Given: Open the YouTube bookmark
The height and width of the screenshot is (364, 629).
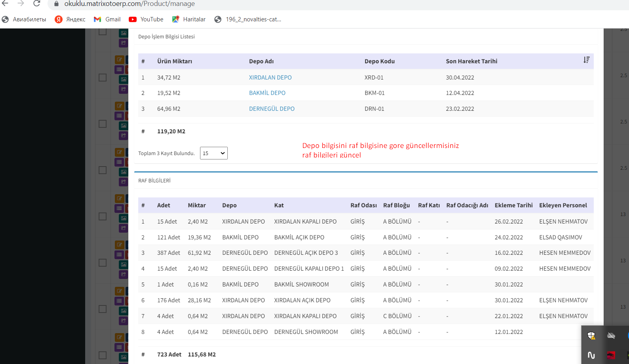Looking at the screenshot, I should coord(146,19).
